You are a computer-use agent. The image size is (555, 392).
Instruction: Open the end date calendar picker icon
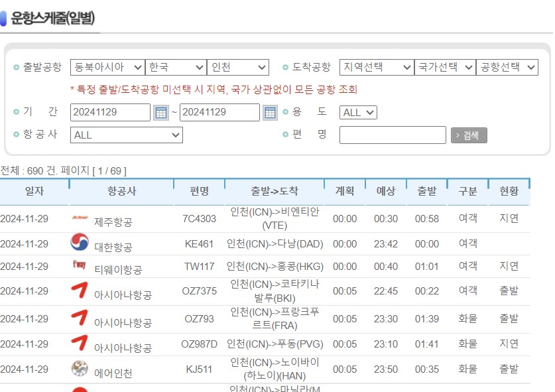point(269,112)
